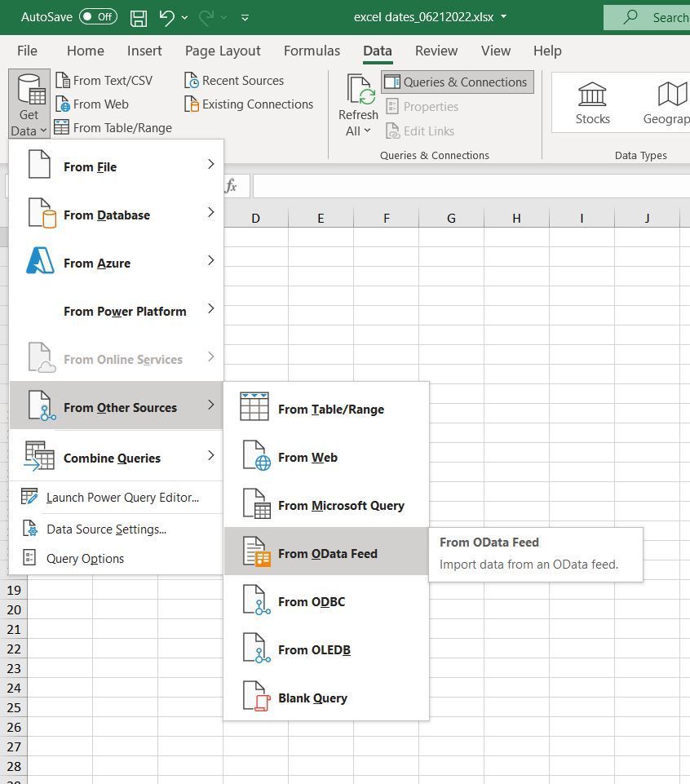Open the file name dropdown in title bar
Screen dimensions: 690x784
tap(503, 16)
